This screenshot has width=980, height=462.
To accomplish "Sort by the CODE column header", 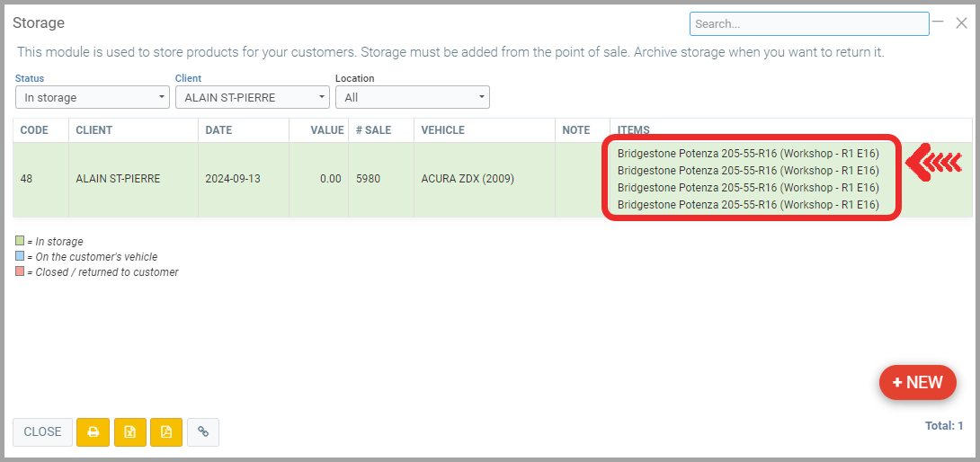I will point(34,130).
